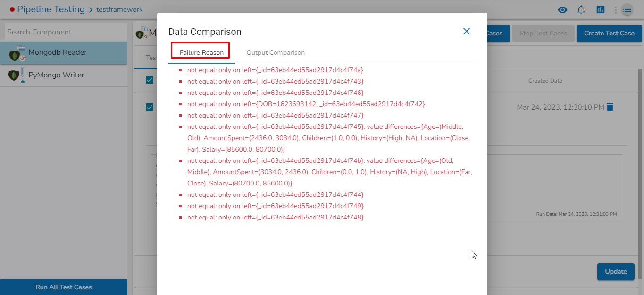
Task: Focus the Search Component input field
Action: pos(64,32)
